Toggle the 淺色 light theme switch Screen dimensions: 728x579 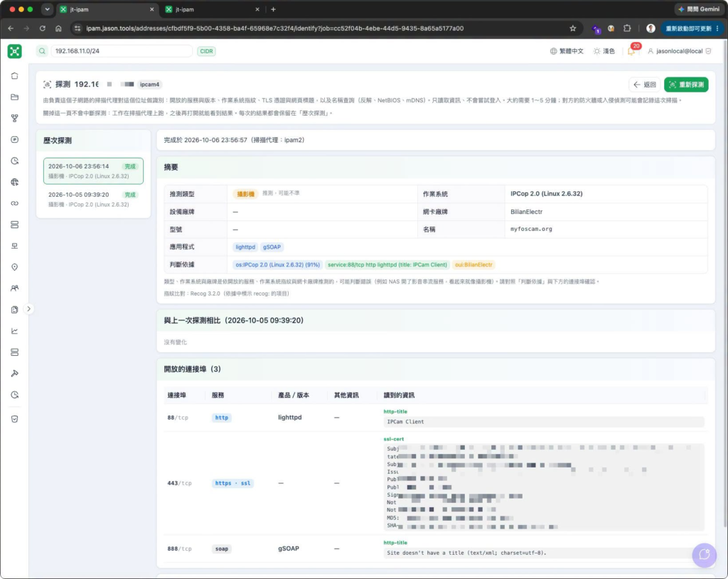tap(604, 51)
